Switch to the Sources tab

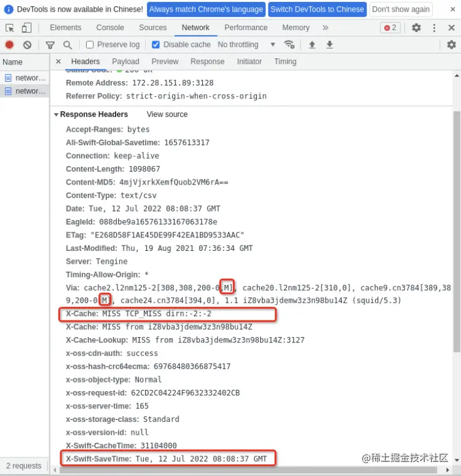(x=152, y=28)
